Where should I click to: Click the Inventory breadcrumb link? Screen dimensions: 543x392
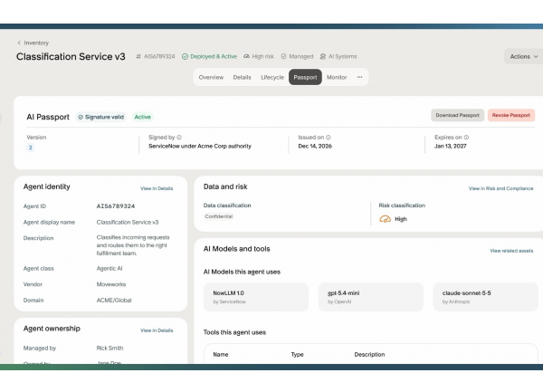[36, 43]
